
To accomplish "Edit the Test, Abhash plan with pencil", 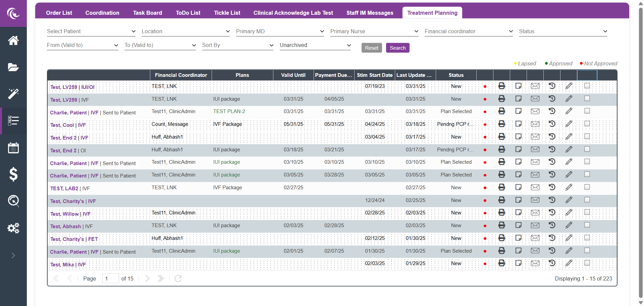I will (569, 225).
